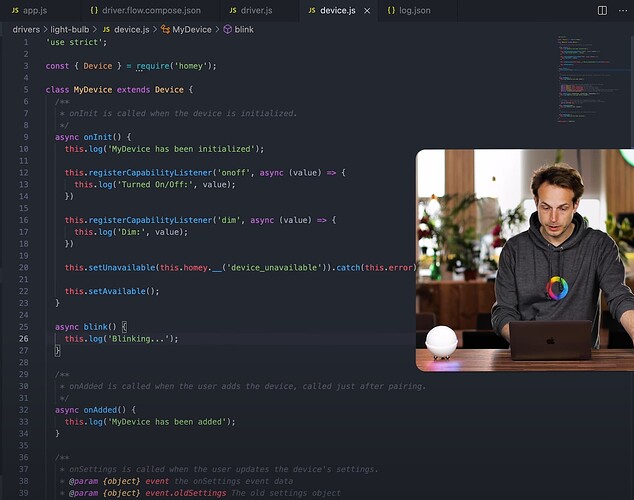The height and width of the screenshot is (500, 634).
Task: Click the split editor right icon
Action: [x=602, y=11]
